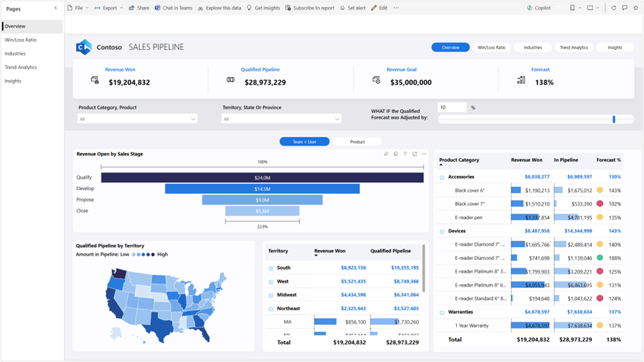
Task: Expand the West territory row
Action: 271,281
